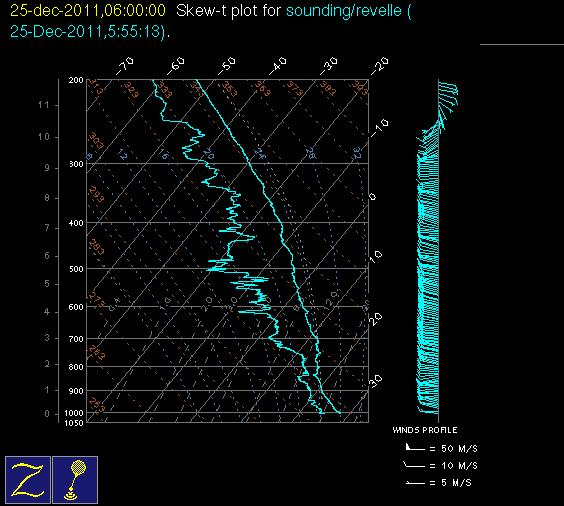The width and height of the screenshot is (564, 506).
Task: Click the 5 km altitude tick label
Action: click(46, 284)
